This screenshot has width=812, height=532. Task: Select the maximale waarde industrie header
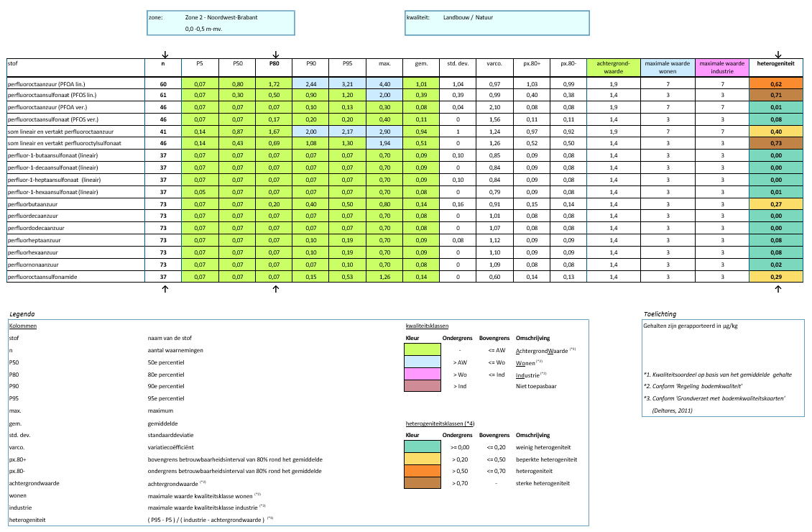[722, 68]
